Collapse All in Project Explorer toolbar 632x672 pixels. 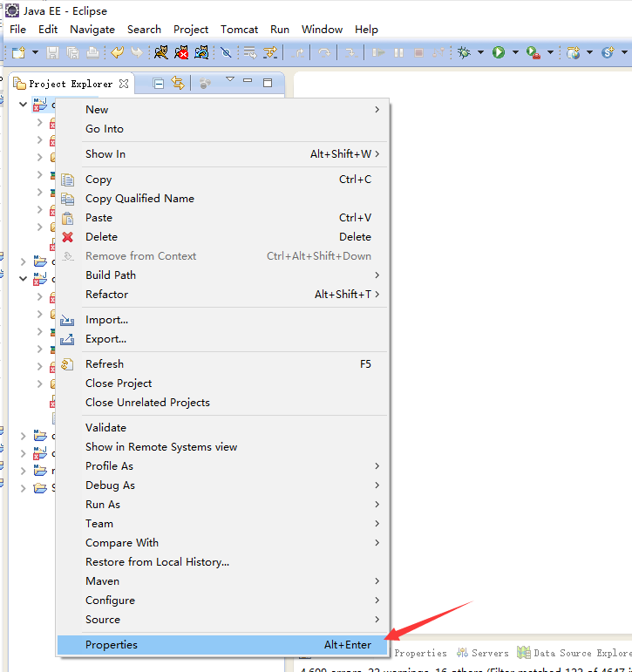pyautogui.click(x=159, y=84)
